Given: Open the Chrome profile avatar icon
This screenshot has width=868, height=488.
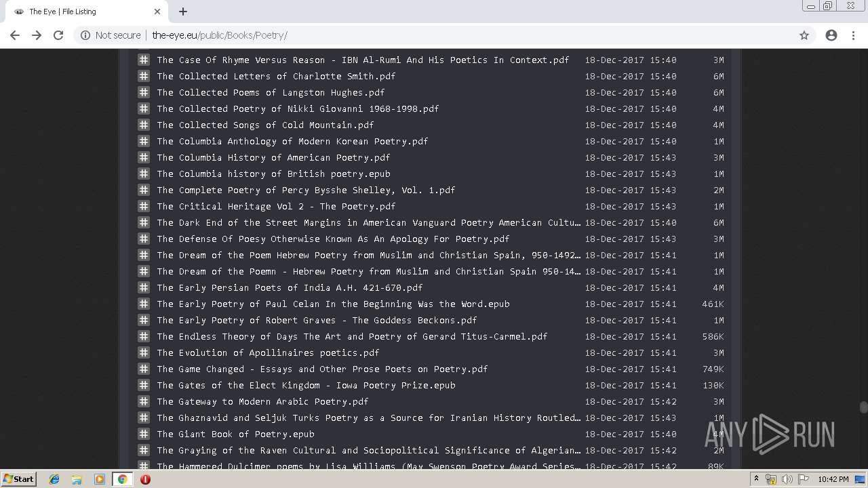Looking at the screenshot, I should pos(831,35).
